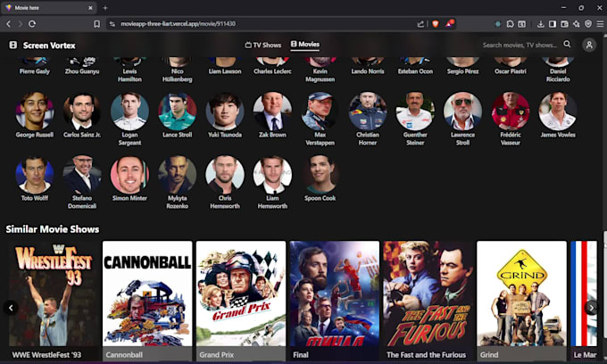Open Brave wallet icon in toolbar
Image resolution: width=607 pixels, height=364 pixels.
tap(564, 24)
